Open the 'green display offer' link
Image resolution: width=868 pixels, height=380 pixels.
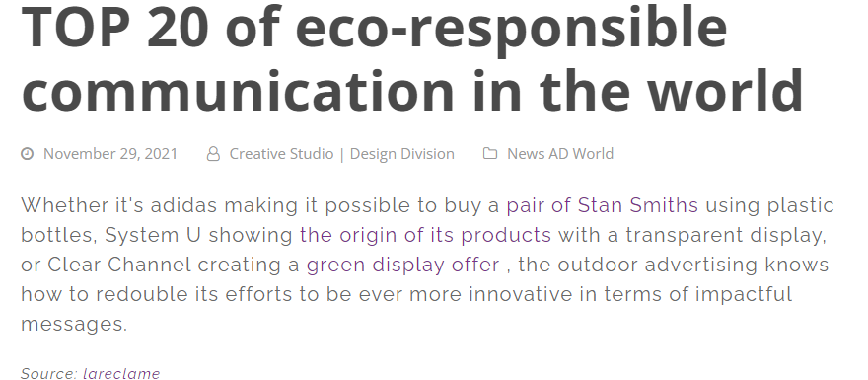click(403, 265)
